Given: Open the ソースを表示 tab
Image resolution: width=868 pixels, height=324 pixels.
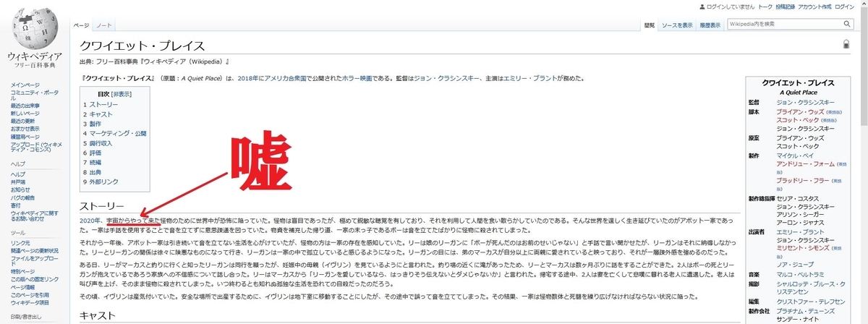Looking at the screenshot, I should (x=678, y=25).
